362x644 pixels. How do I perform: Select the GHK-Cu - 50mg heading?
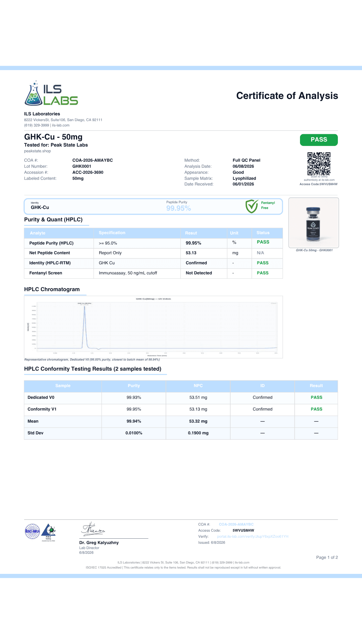(53, 137)
